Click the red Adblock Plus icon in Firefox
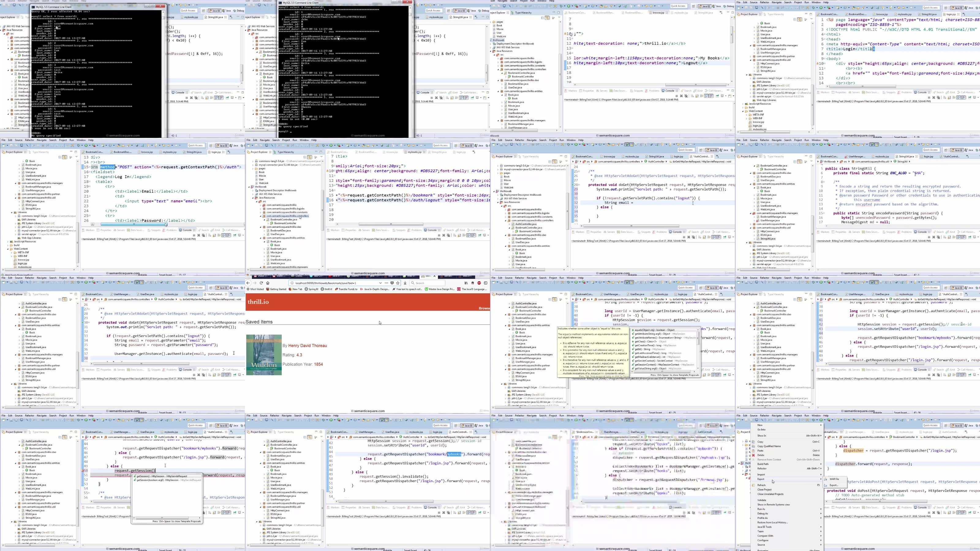The image size is (980, 551). point(479,283)
